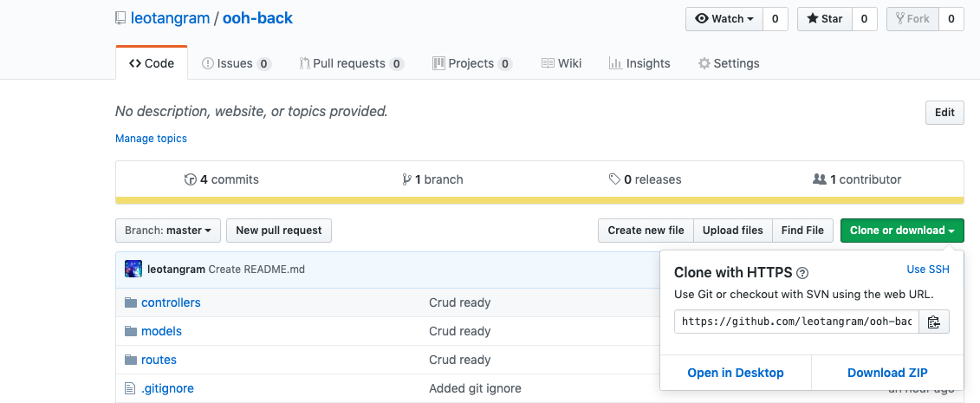980x403 pixels.
Task: Click Create new file button
Action: [646, 231]
